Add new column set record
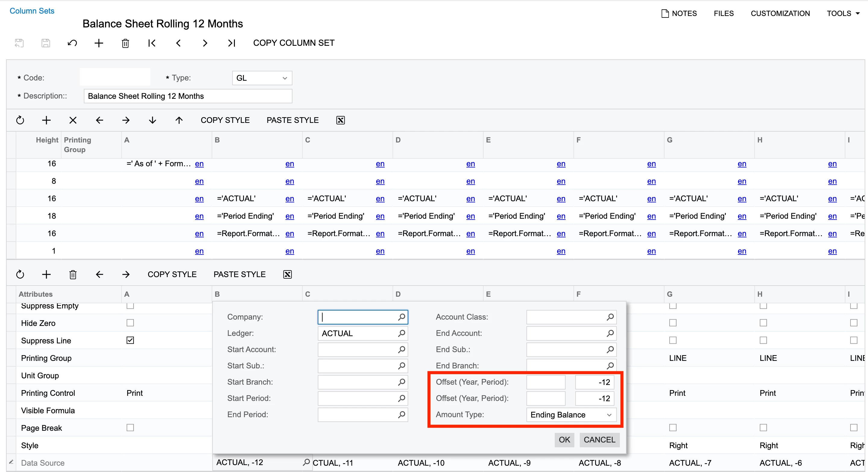This screenshot has height=472, width=868. pyautogui.click(x=99, y=43)
